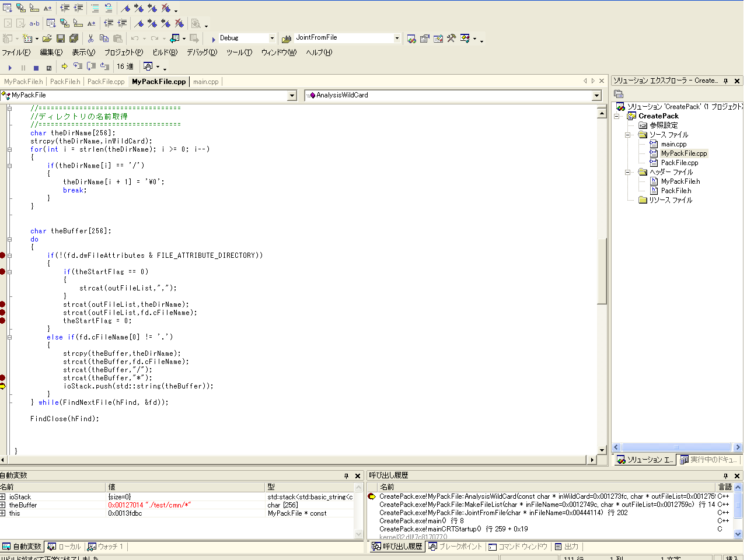This screenshot has width=747, height=560.
Task: Expand the ioStack variable row
Action: [x=3, y=497]
